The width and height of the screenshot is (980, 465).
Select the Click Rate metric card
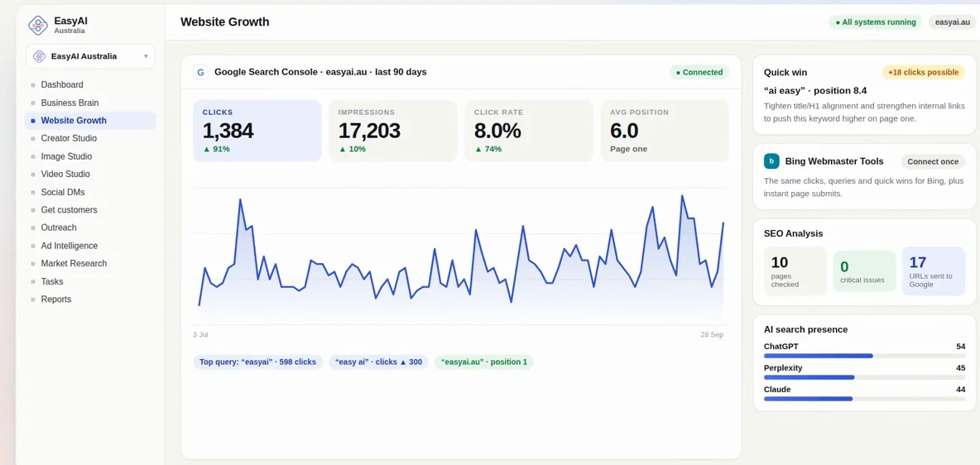[529, 131]
